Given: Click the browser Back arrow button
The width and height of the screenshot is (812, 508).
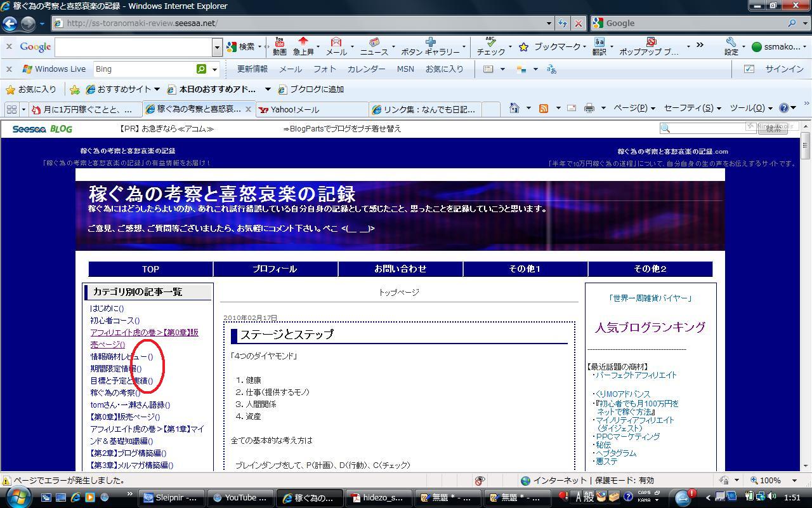Looking at the screenshot, I should click(x=10, y=23).
